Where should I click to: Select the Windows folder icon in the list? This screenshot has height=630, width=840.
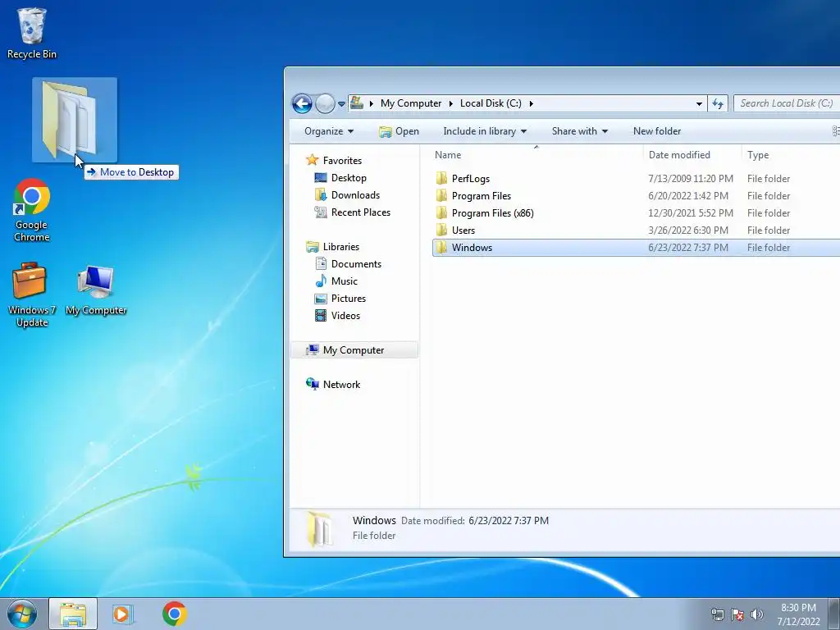[x=441, y=247]
